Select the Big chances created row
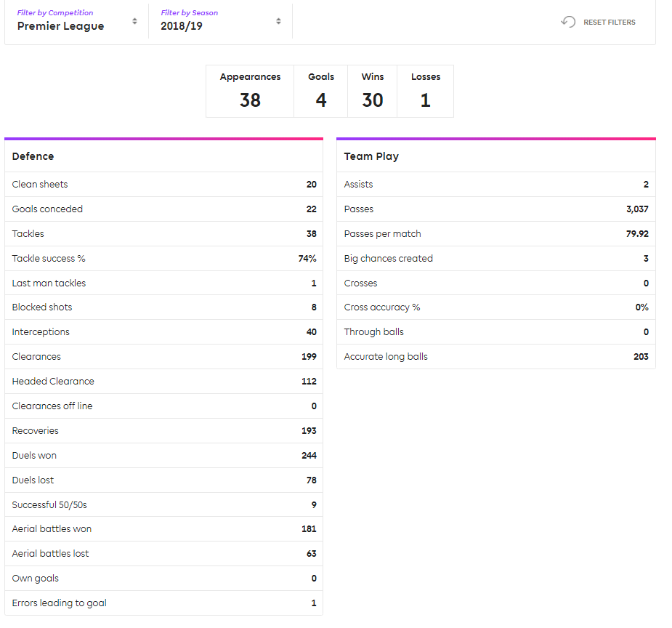 495,259
